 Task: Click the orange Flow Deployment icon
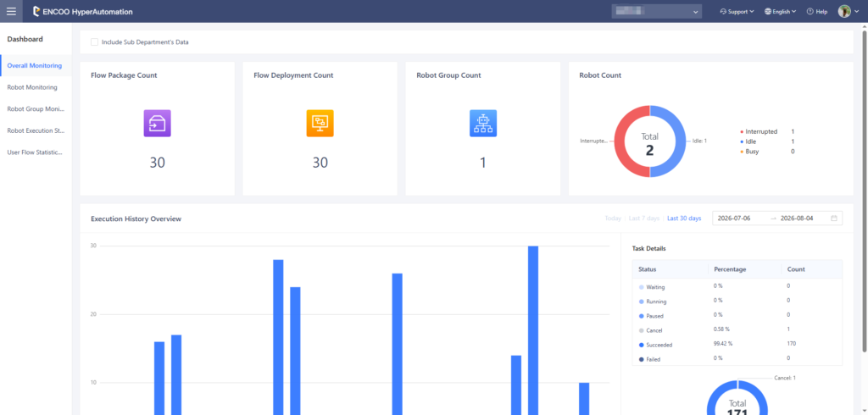[x=320, y=123]
